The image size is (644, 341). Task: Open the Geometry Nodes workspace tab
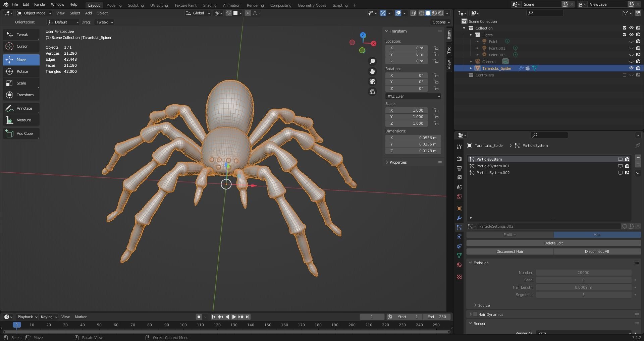coord(312,5)
